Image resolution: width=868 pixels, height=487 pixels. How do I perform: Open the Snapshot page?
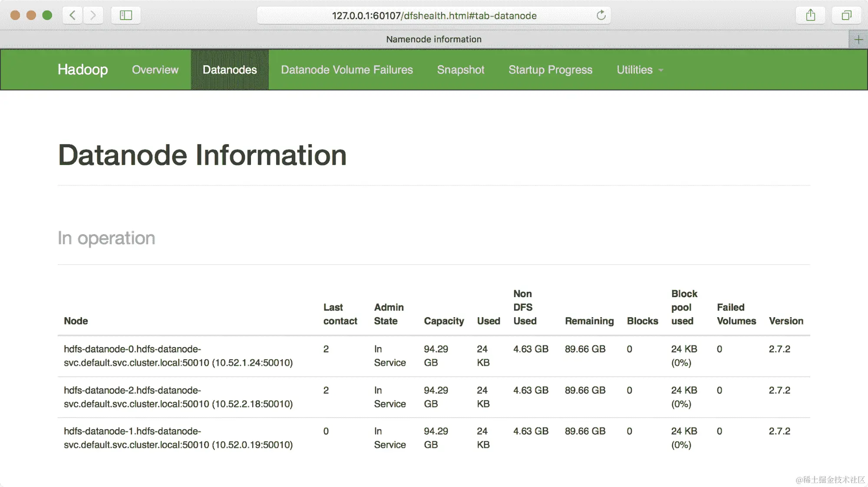pos(460,70)
